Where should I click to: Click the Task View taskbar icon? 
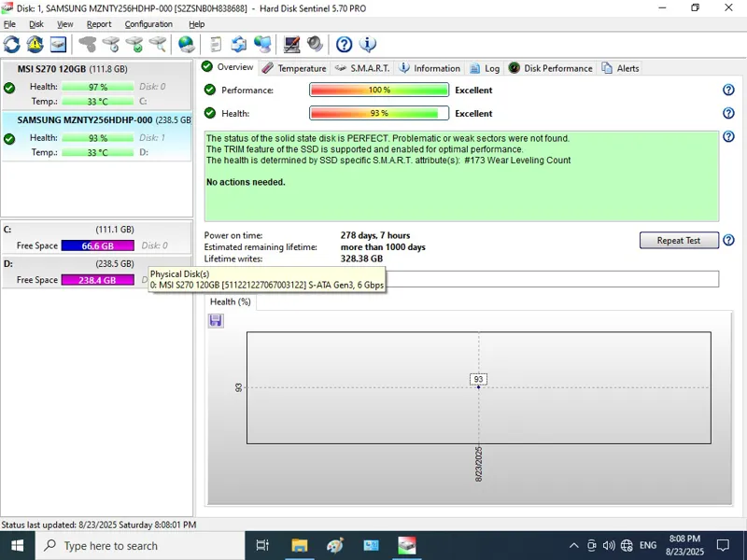tap(262, 546)
